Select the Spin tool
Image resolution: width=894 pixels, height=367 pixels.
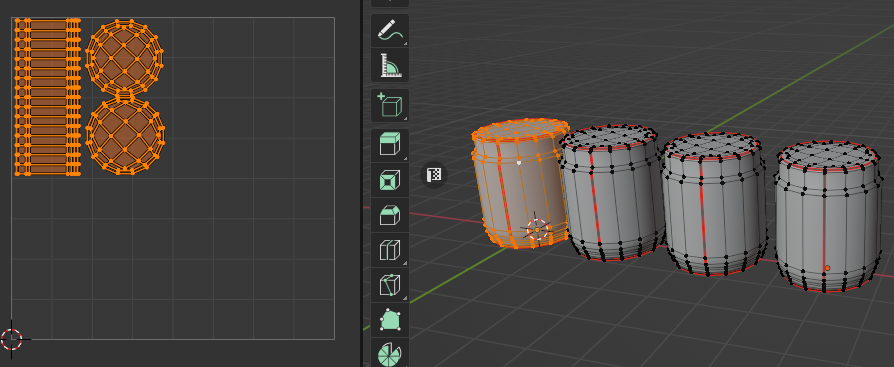coord(390,353)
